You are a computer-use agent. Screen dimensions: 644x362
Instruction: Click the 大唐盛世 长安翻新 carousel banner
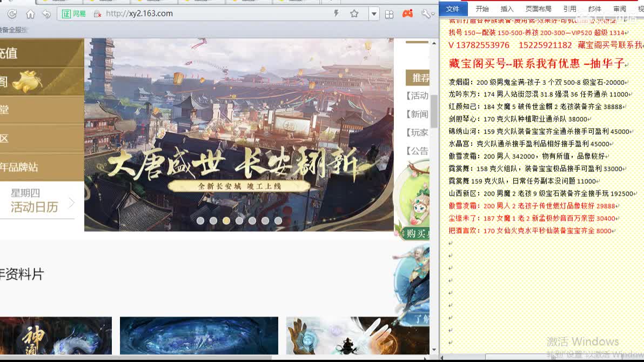coord(239,135)
